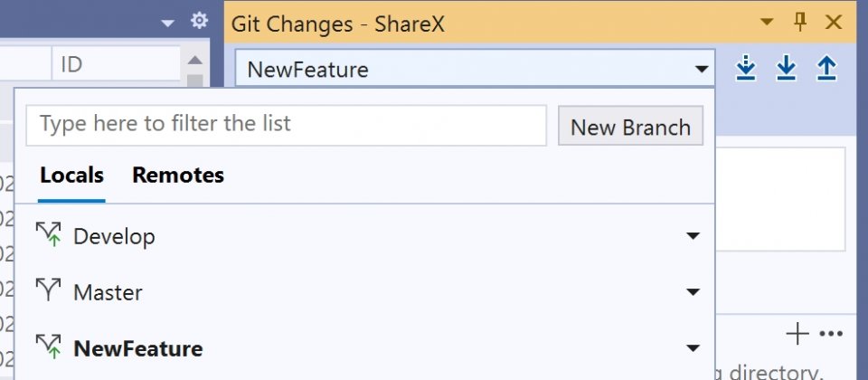Click the NewFeature branch icon in list
868x380 pixels.
pyautogui.click(x=48, y=347)
